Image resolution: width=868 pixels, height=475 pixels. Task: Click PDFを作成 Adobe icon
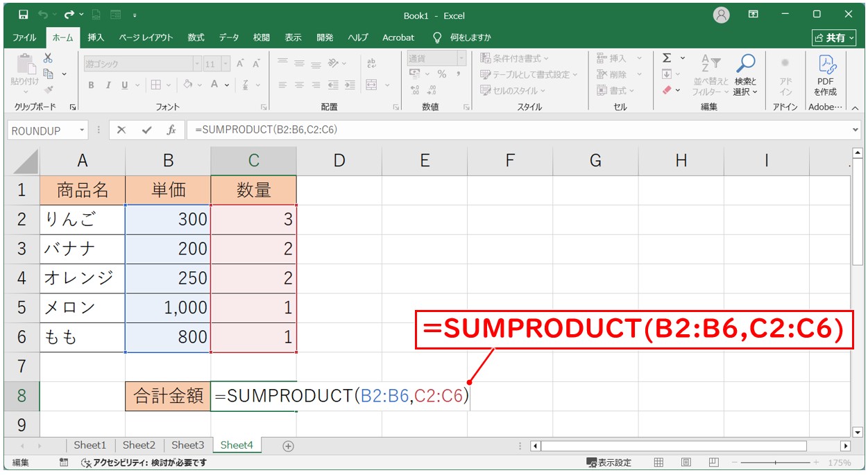(x=826, y=75)
